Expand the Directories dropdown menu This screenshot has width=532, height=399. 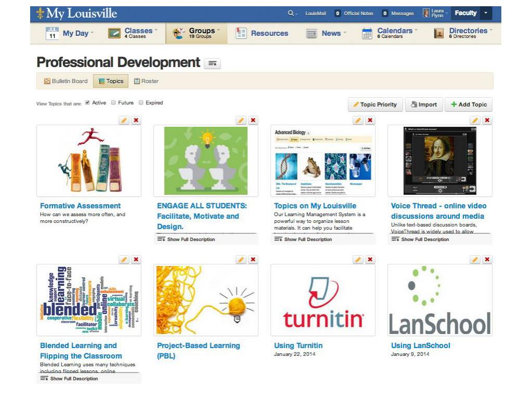click(x=491, y=30)
